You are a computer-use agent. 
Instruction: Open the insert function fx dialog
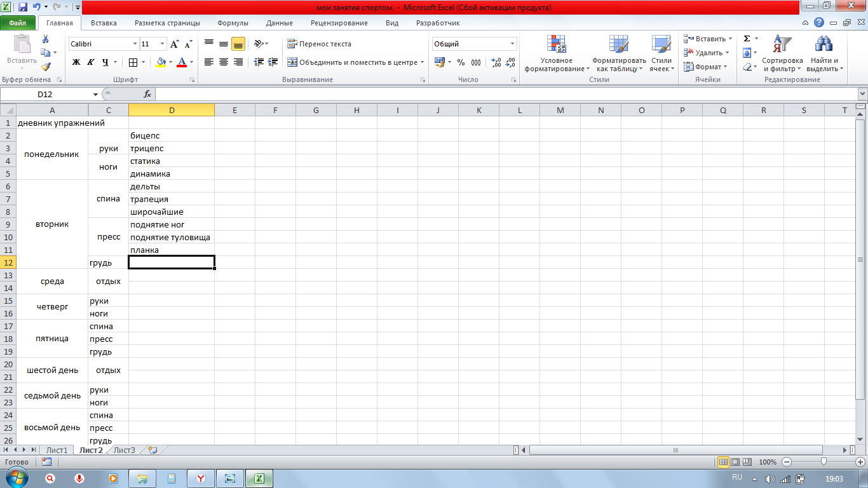click(147, 94)
